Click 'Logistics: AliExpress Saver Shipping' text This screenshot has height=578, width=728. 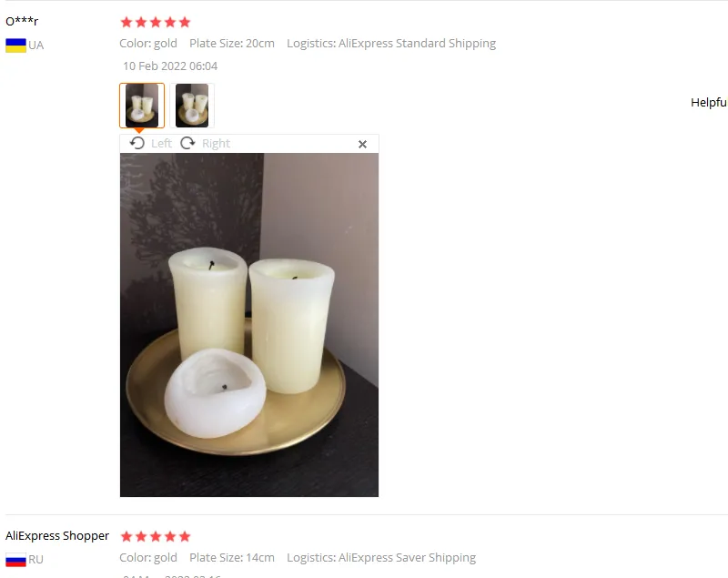[x=381, y=558]
